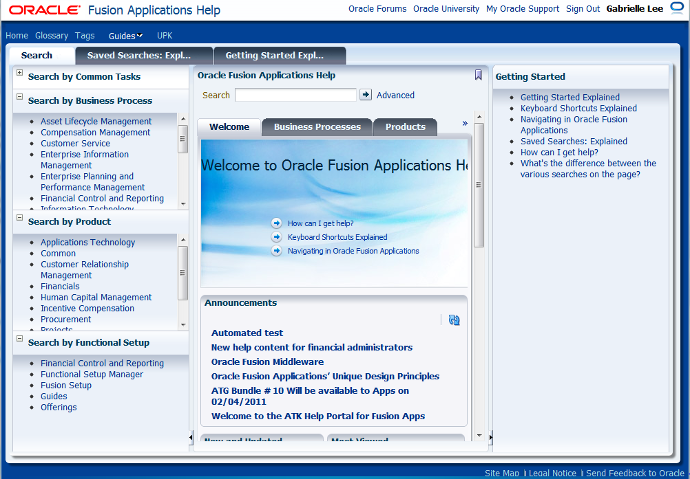Open the Products tab
This screenshot has height=479, width=690.
(x=405, y=127)
